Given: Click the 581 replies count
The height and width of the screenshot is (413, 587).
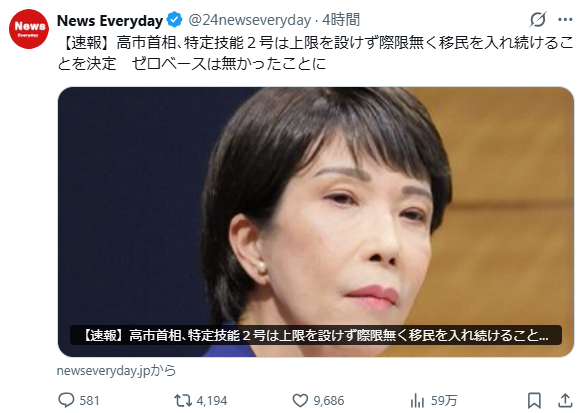Looking at the screenshot, I should point(89,401).
